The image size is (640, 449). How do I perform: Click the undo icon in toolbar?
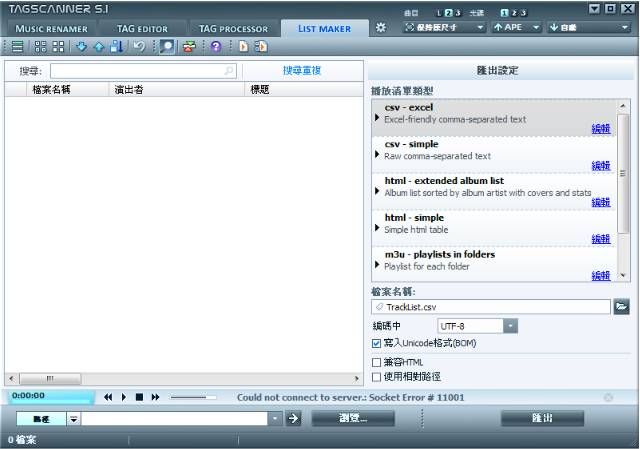[139, 47]
